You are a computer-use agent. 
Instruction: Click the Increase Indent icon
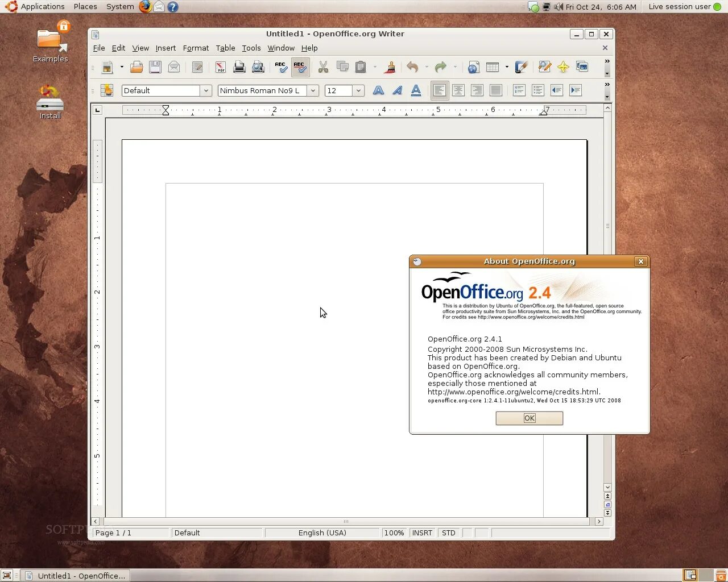(576, 90)
